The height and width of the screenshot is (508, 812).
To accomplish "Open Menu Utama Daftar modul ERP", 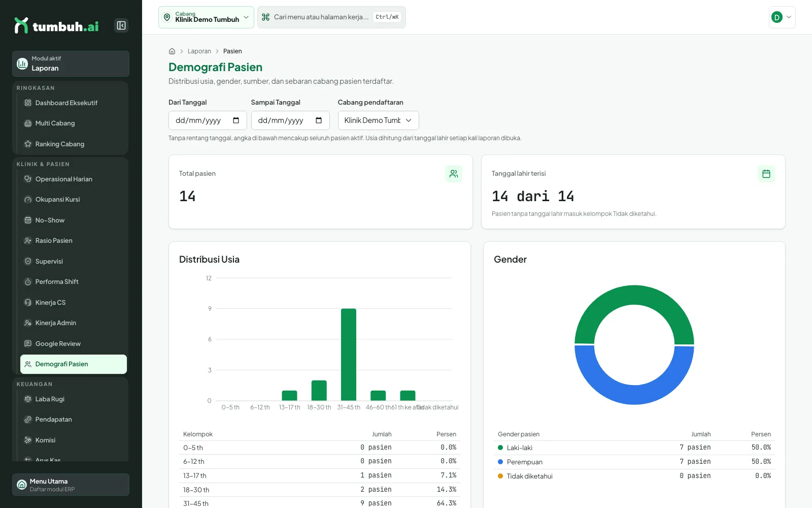I will pos(71,485).
